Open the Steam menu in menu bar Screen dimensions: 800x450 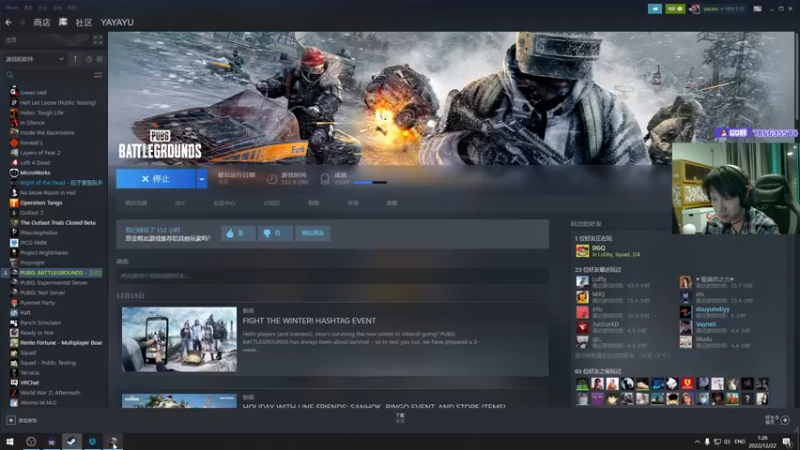pyautogui.click(x=12, y=8)
